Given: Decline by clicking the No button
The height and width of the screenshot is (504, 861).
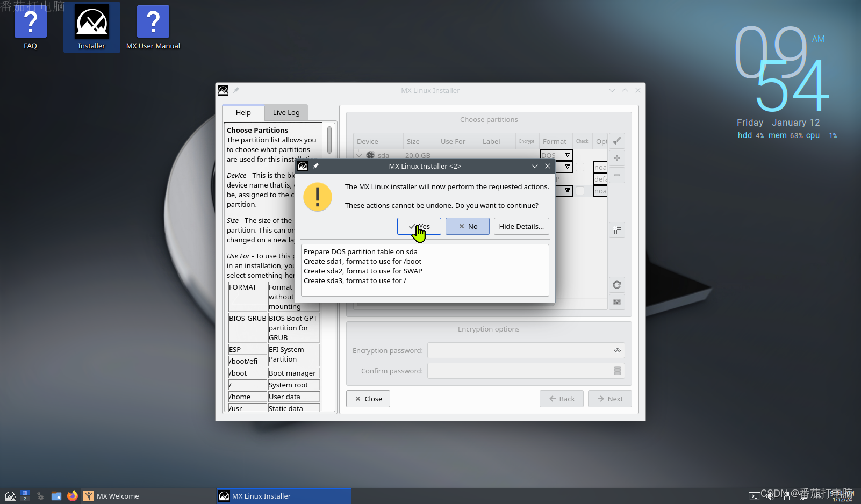Looking at the screenshot, I should [468, 226].
